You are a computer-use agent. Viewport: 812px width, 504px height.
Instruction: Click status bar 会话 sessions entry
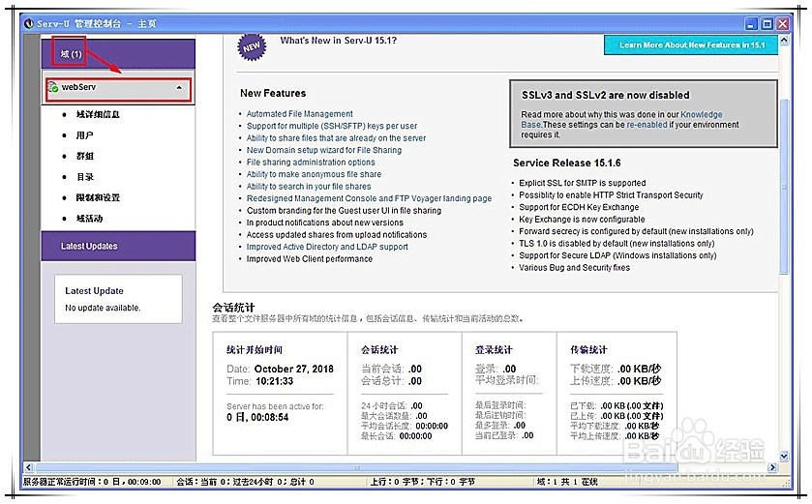(x=245, y=482)
